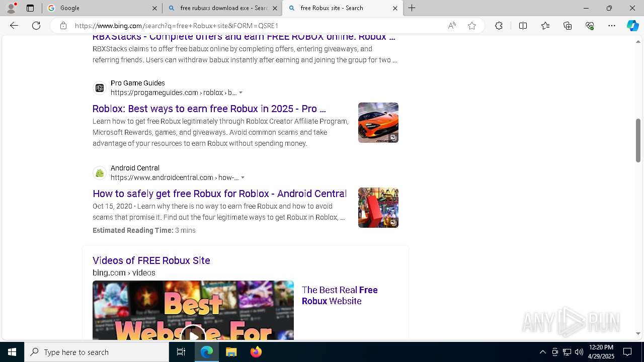
Task: Open 'How to safely get free Robux' link
Action: tap(220, 194)
